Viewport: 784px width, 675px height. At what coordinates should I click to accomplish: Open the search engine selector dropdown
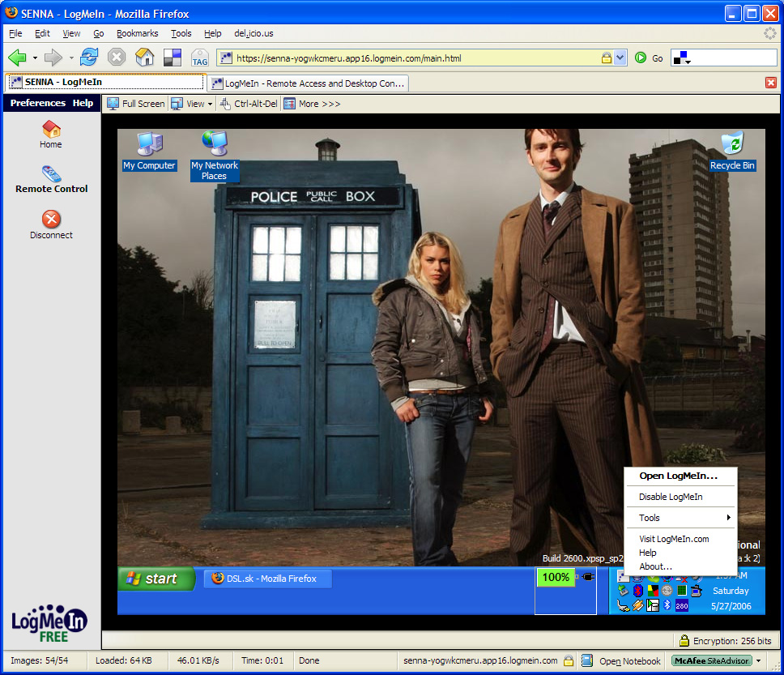point(682,58)
